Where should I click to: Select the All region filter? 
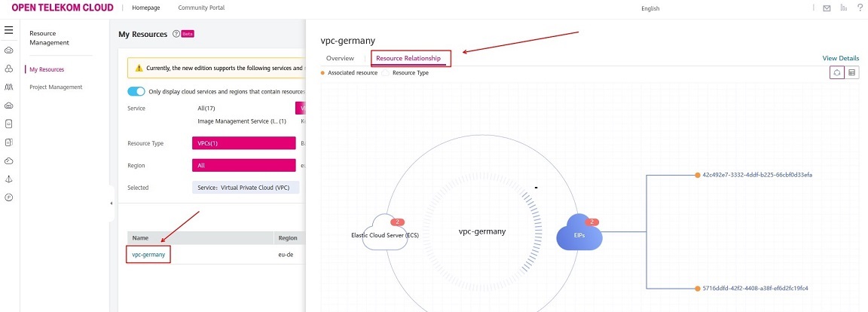pos(243,165)
